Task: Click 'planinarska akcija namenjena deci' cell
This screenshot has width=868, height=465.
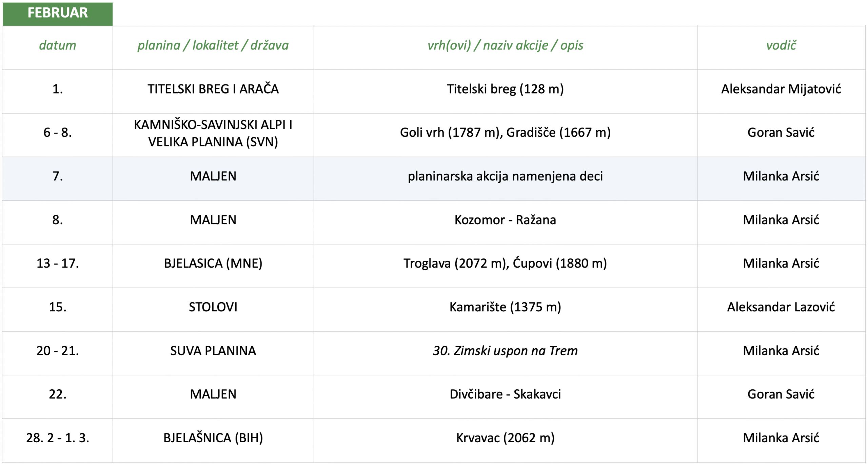Action: coord(505,176)
